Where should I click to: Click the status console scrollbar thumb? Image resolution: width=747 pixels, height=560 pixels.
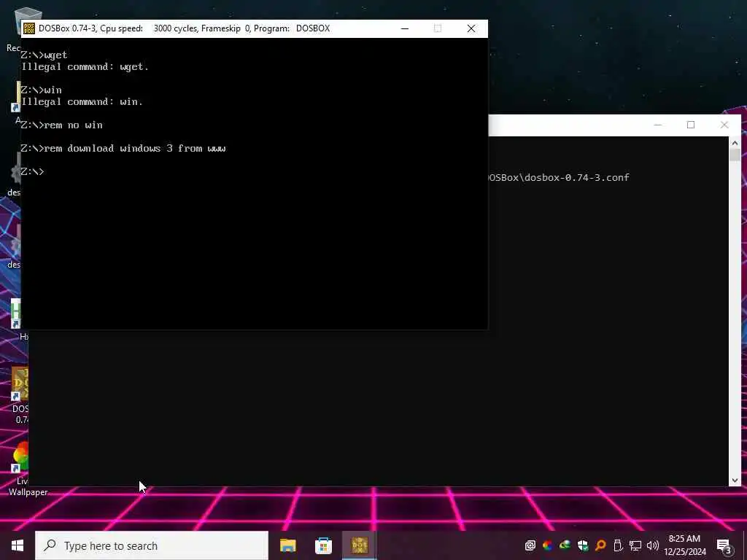tap(735, 155)
